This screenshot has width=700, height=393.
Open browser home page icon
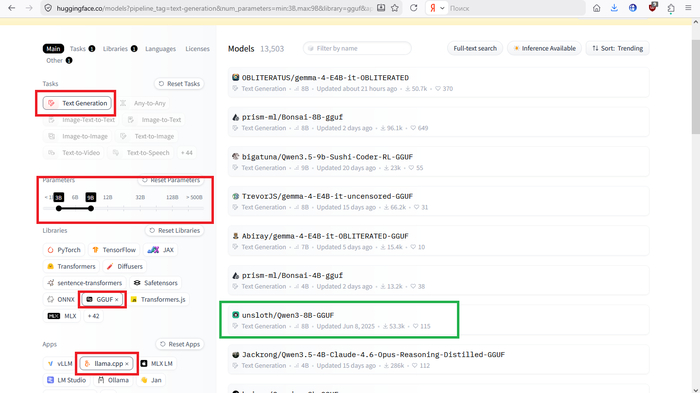(x=596, y=8)
